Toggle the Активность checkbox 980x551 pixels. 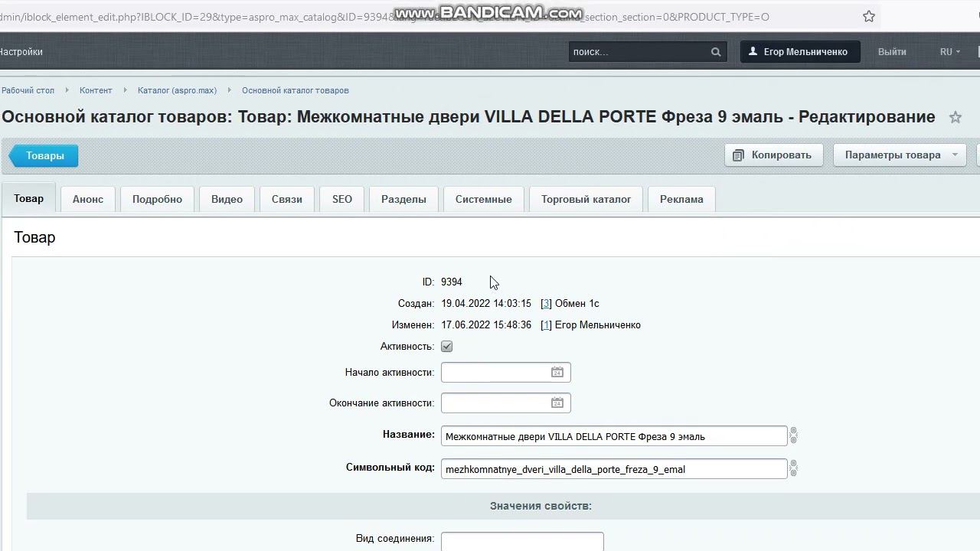(x=447, y=347)
